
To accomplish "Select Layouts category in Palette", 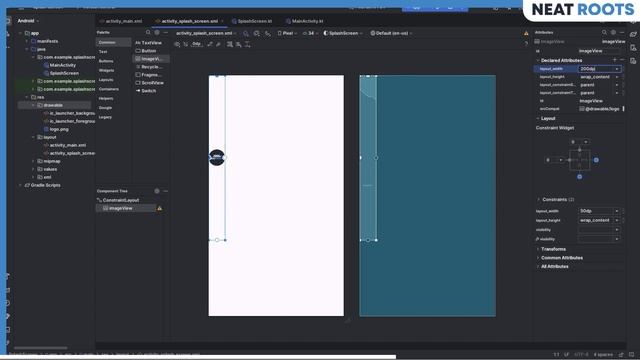I will [x=106, y=80].
